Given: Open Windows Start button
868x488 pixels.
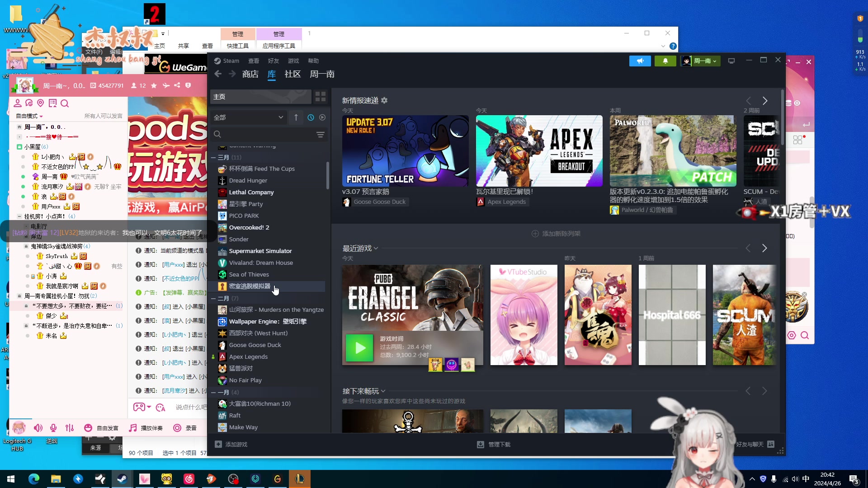Looking at the screenshot, I should (x=11, y=479).
